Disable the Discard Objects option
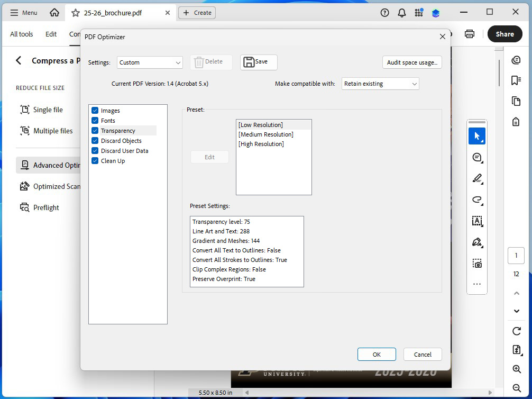This screenshot has width=532, height=399. 95,141
